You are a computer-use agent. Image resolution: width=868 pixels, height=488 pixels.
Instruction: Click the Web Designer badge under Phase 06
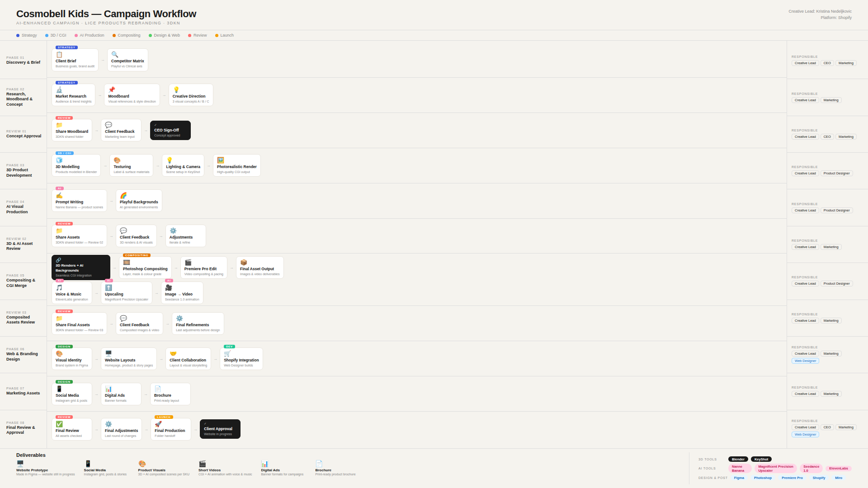(805, 361)
